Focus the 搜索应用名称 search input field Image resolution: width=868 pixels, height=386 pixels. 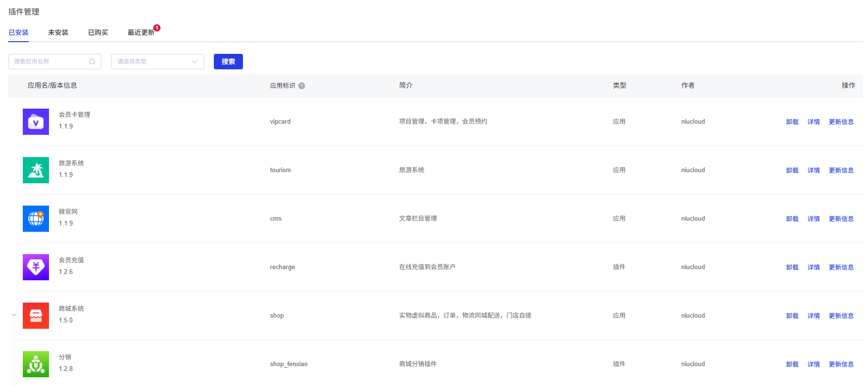(x=48, y=62)
